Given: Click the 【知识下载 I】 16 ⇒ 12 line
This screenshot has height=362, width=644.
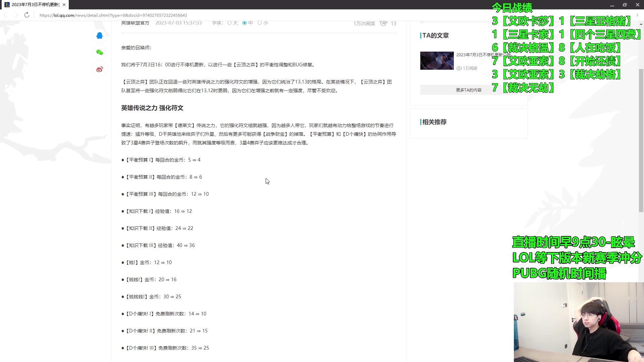Looking at the screenshot, I should click(157, 211).
